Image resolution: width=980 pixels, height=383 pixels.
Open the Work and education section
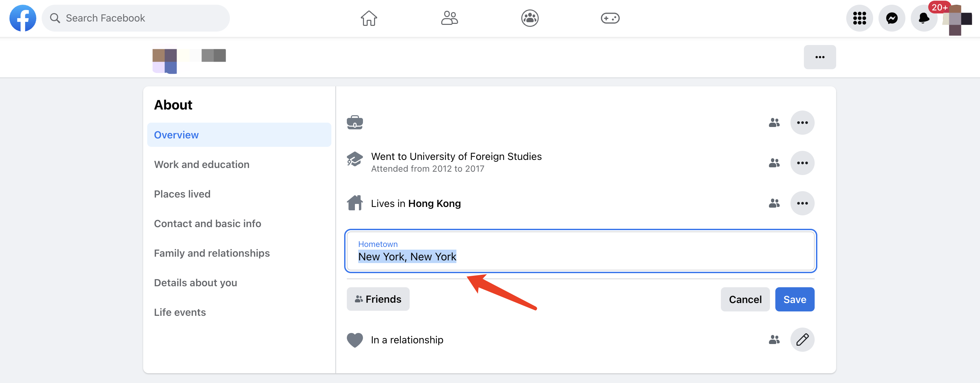(202, 164)
